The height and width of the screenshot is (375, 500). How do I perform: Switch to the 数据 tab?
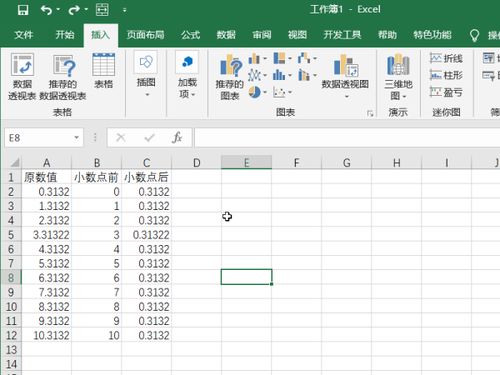[x=226, y=35]
